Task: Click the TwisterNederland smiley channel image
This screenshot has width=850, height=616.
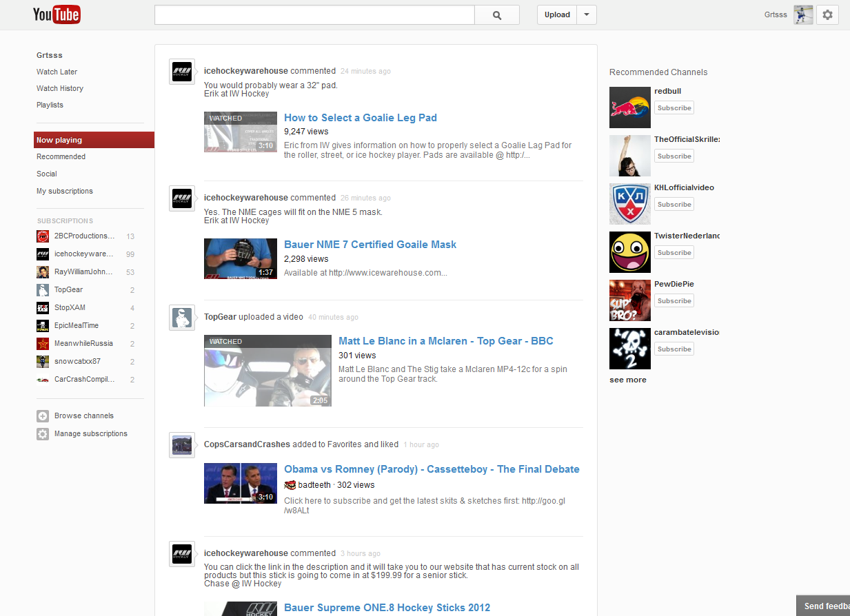Action: click(630, 252)
